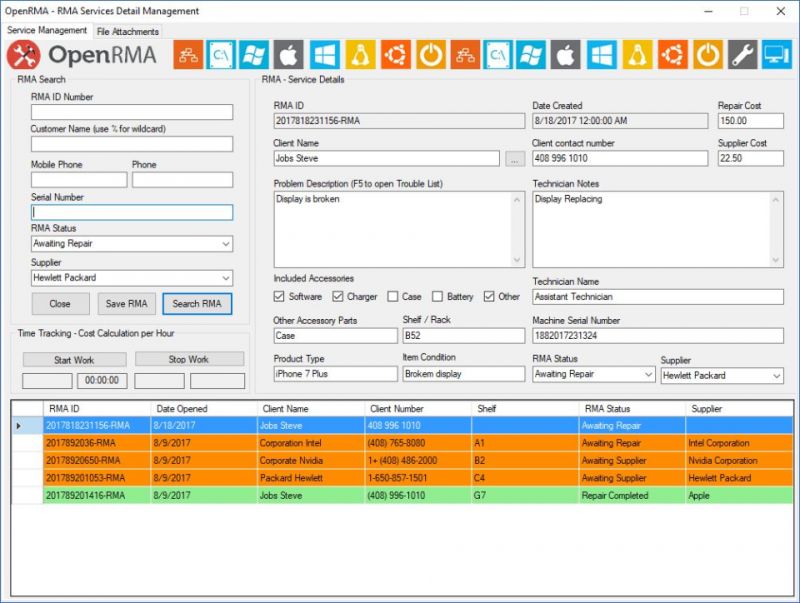800x603 pixels.
Task: Click the Mobile Phone input field
Action: 79,180
